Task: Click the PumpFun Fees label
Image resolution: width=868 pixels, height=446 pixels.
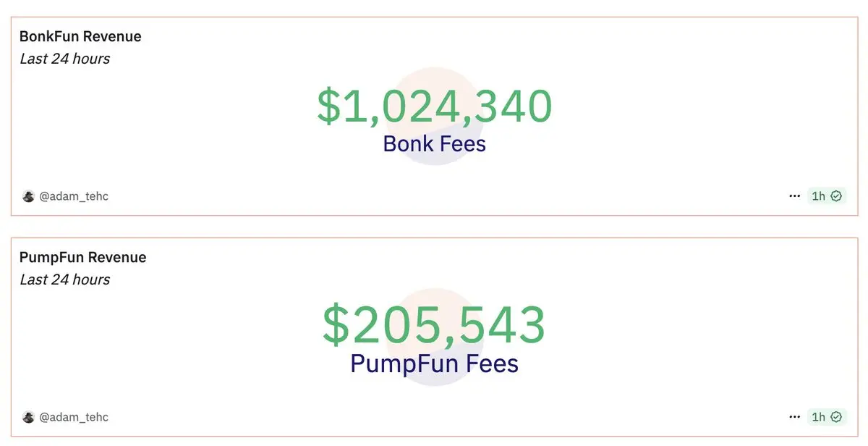Action: (x=434, y=363)
